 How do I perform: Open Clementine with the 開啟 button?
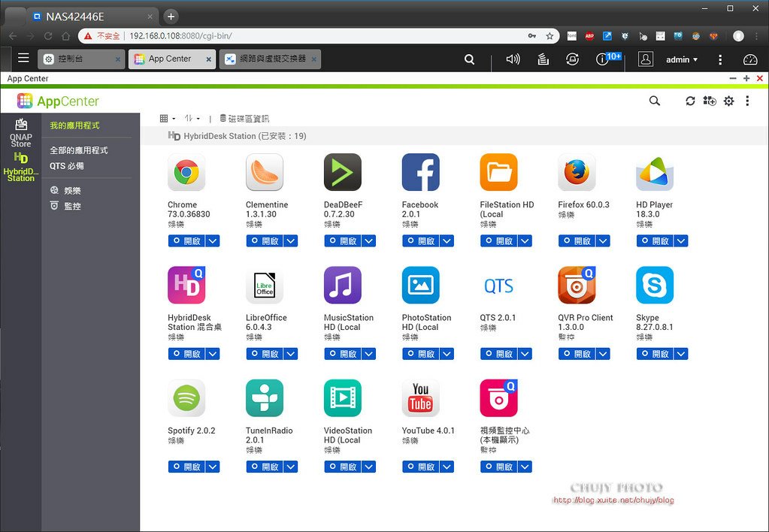265,240
